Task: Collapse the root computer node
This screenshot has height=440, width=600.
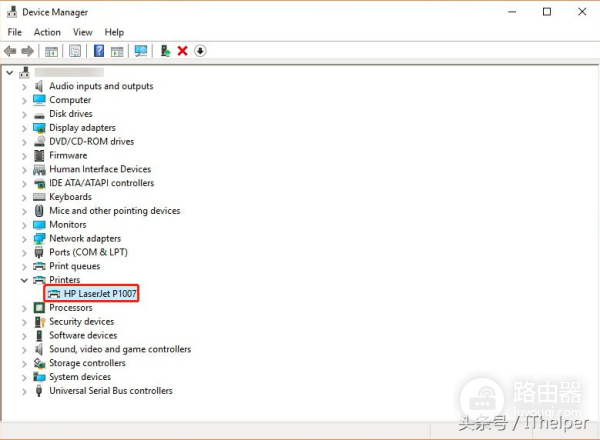Action: (10, 72)
